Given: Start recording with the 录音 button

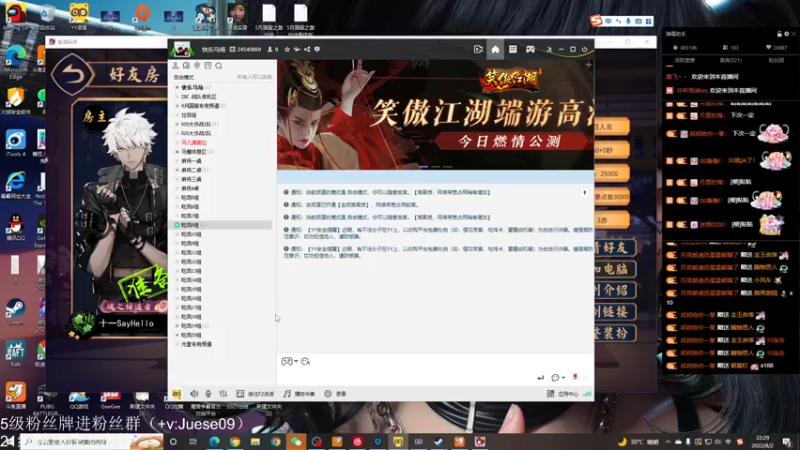Looking at the screenshot, I should (x=336, y=394).
